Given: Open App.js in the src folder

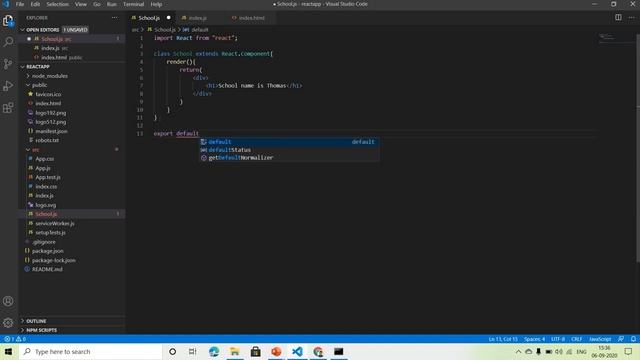Looking at the screenshot, I should pos(42,168).
